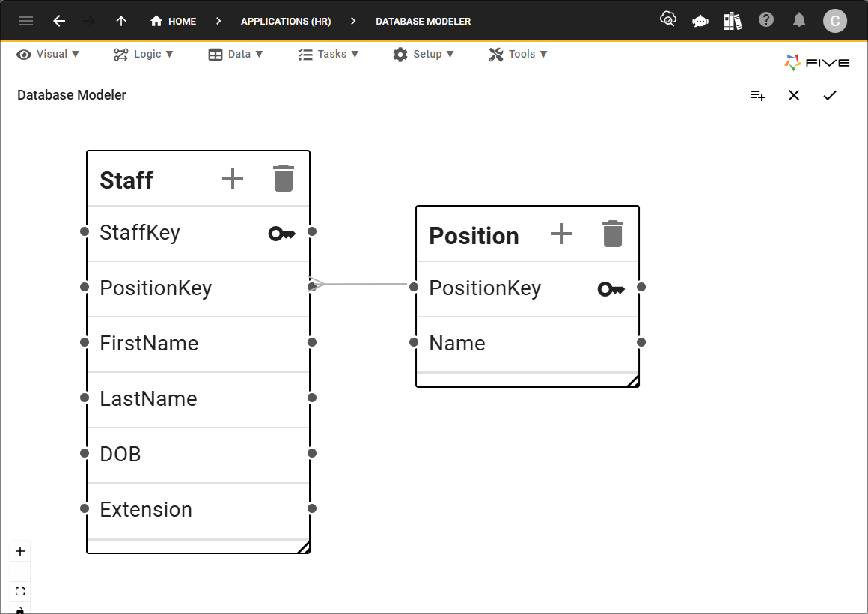Expand the Tasks menu
868x614 pixels.
[328, 55]
